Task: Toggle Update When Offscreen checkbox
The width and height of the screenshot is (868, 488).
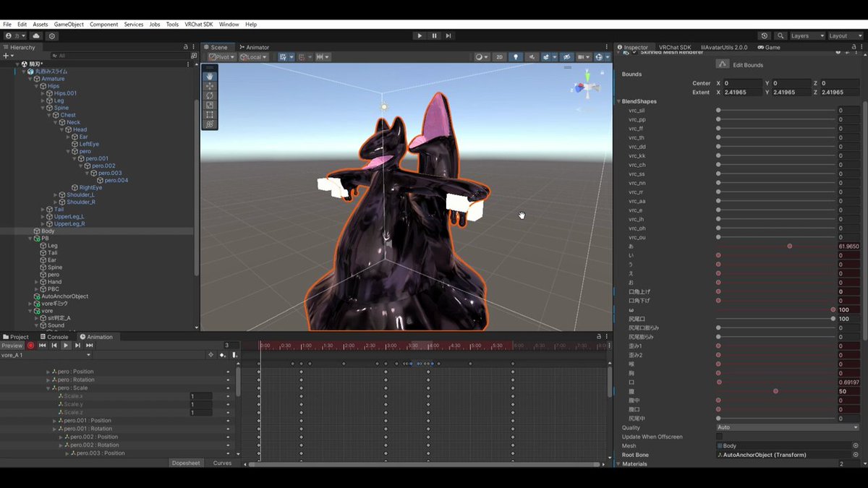Action: click(719, 437)
